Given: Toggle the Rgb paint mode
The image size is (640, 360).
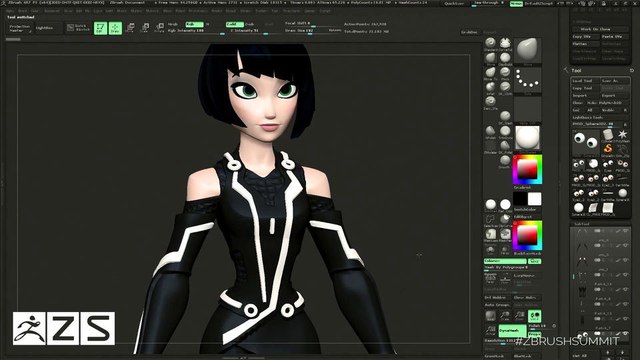Looking at the screenshot, I should click(194, 24).
